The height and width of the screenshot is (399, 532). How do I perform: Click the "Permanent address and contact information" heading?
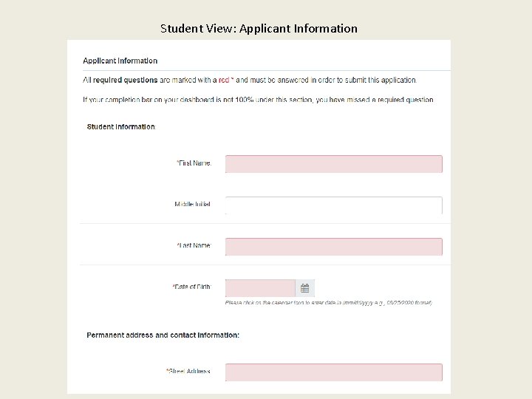coord(163,335)
